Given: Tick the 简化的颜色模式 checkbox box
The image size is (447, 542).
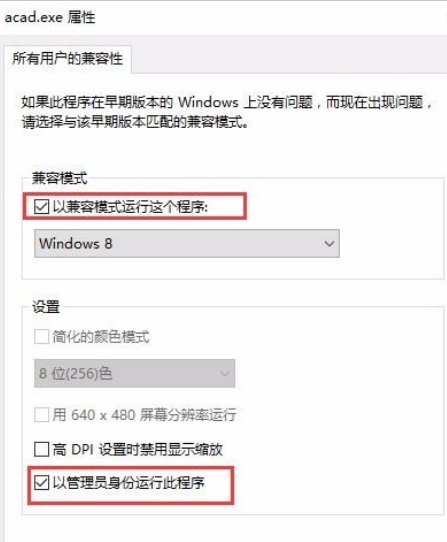Looking at the screenshot, I should coord(41,337).
